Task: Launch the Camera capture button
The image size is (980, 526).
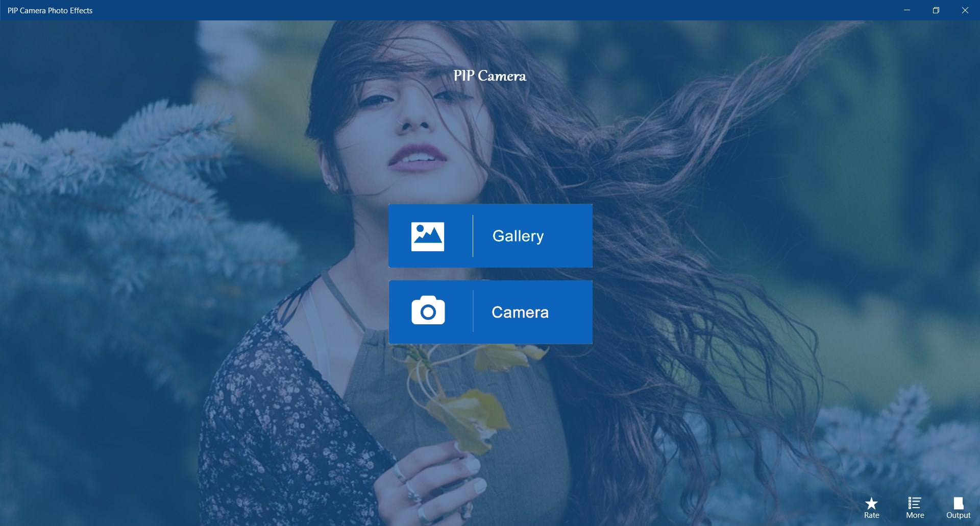Action: point(491,312)
